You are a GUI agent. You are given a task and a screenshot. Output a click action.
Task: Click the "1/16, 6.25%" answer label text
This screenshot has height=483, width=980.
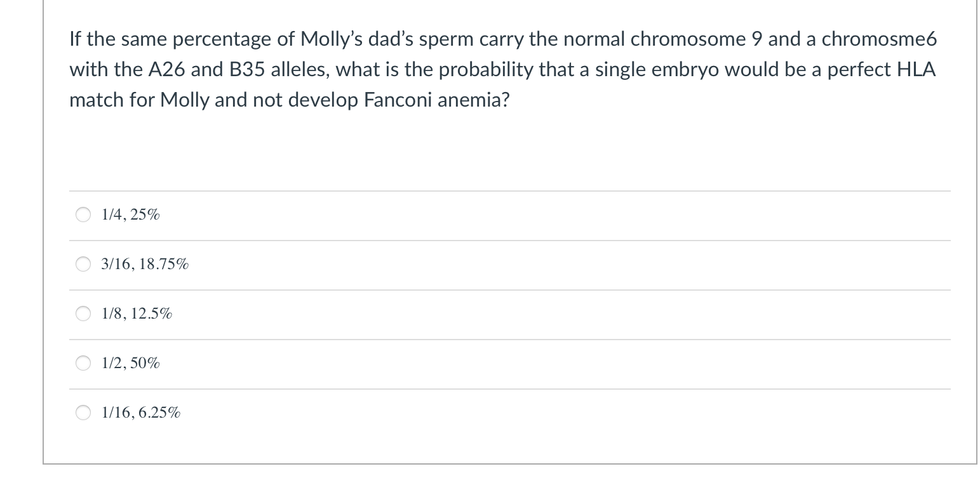point(141,413)
